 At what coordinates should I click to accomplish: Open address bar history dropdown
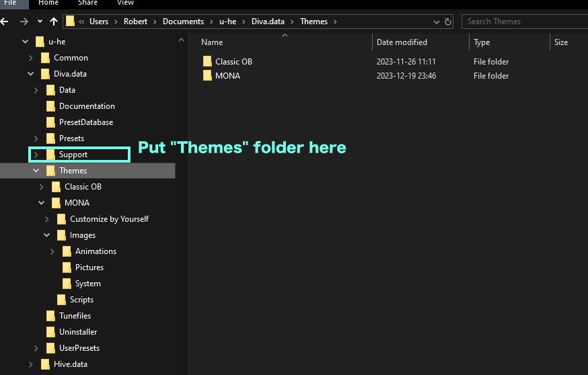click(x=436, y=22)
